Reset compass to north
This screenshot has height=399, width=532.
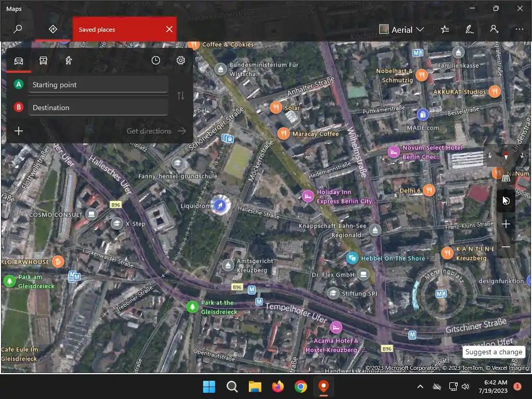[x=506, y=156]
